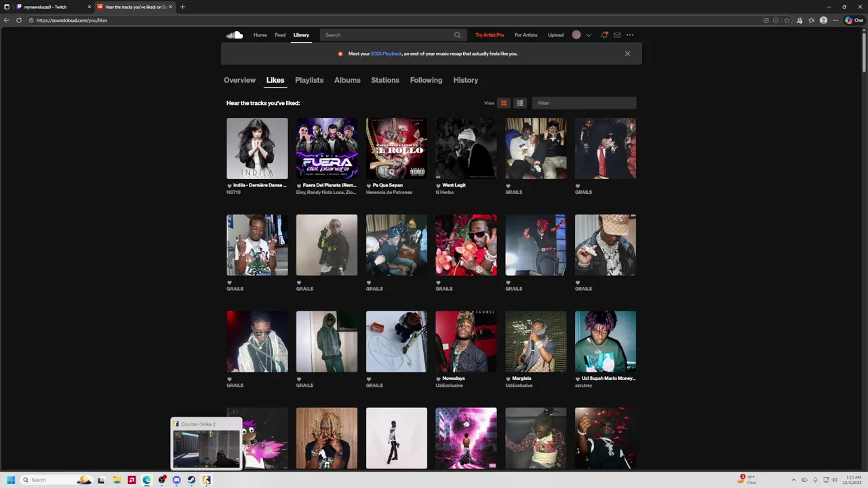Click the address bar URL
This screenshot has width=868, height=488.
(x=72, y=20)
